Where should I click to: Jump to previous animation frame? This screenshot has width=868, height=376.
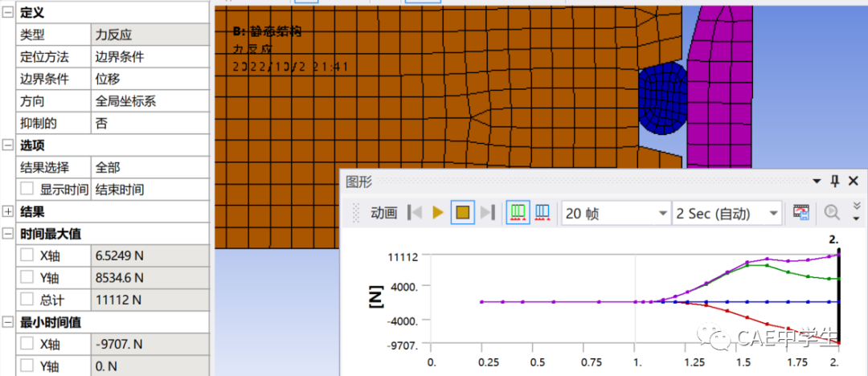[x=415, y=213]
